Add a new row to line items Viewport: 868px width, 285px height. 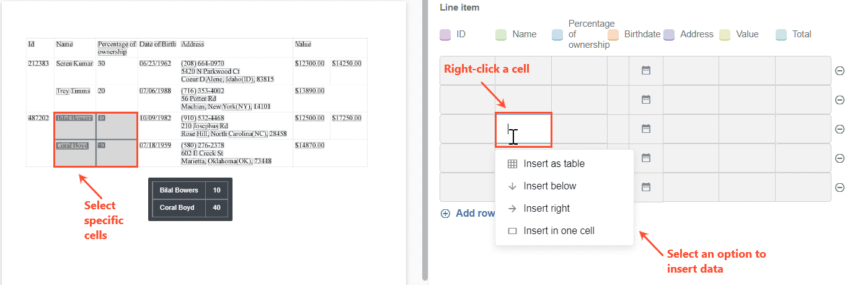(x=468, y=213)
